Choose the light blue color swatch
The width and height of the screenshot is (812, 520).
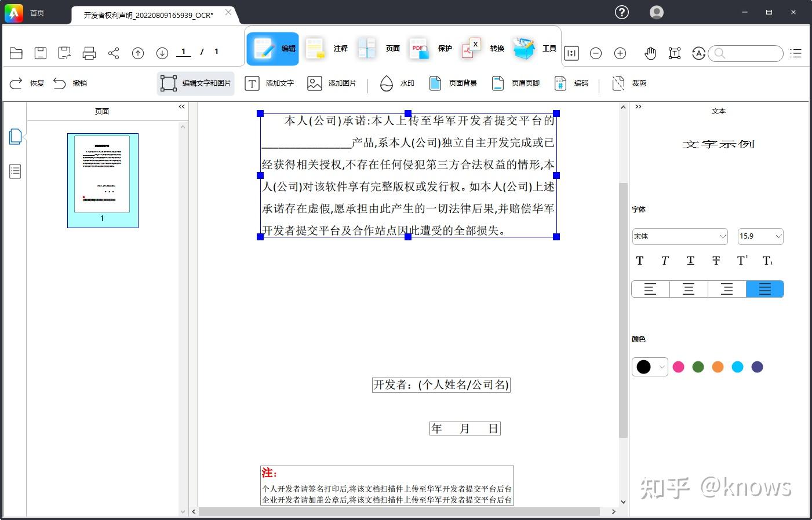738,367
